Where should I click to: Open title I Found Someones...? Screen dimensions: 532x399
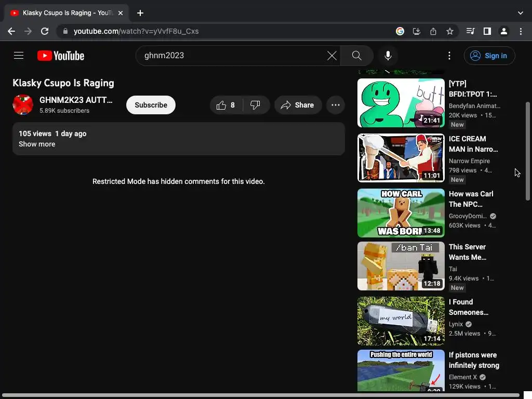point(469,307)
